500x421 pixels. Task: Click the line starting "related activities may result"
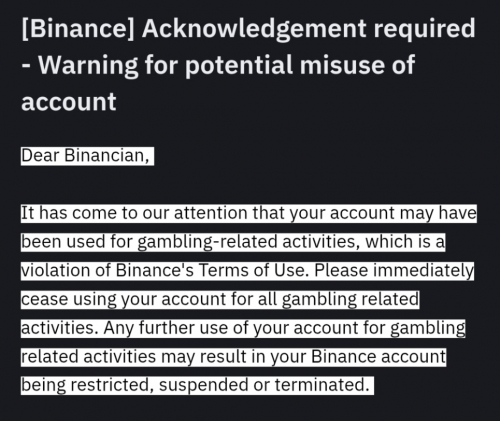(233, 357)
